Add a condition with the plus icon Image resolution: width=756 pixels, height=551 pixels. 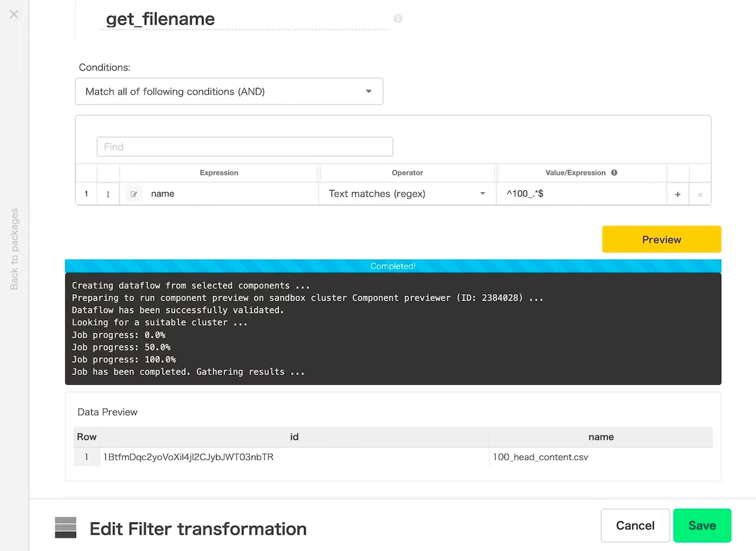678,195
